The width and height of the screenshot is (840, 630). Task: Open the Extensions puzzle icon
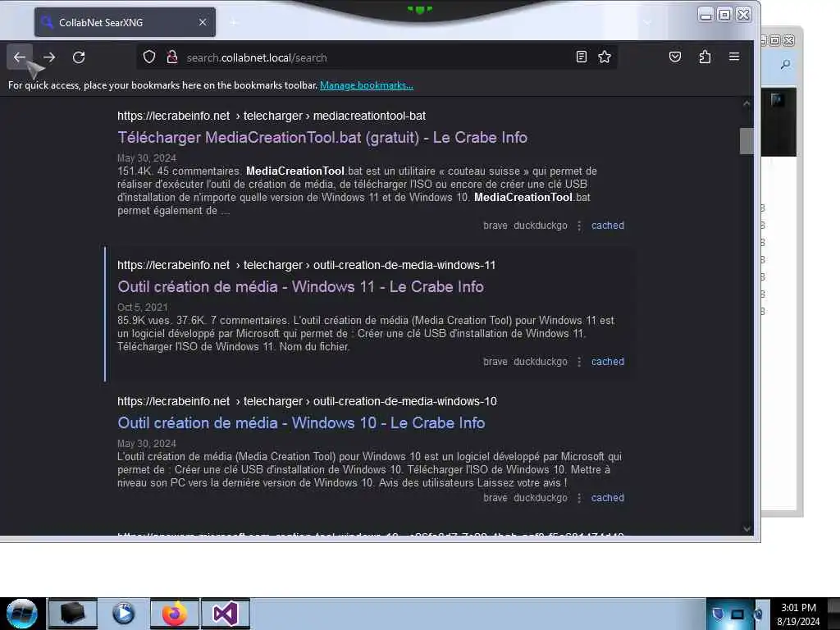pyautogui.click(x=705, y=57)
